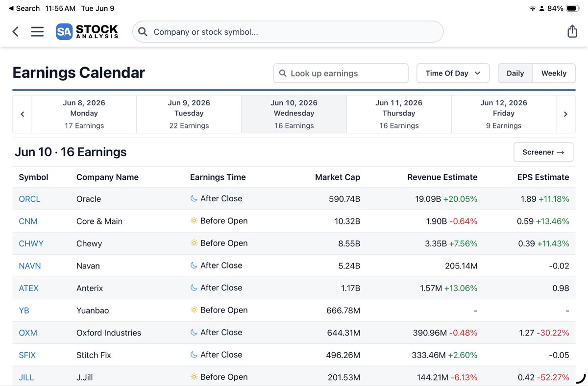This screenshot has height=386, width=588.
Task: Sort by the Symbol column header
Action: tap(33, 177)
